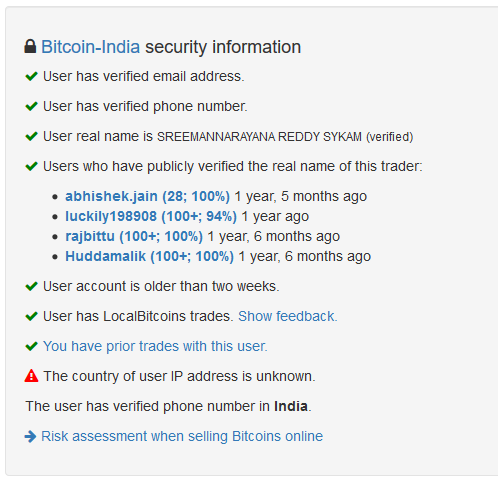Click the padlock icon beside Bitcoin-India

click(x=30, y=46)
